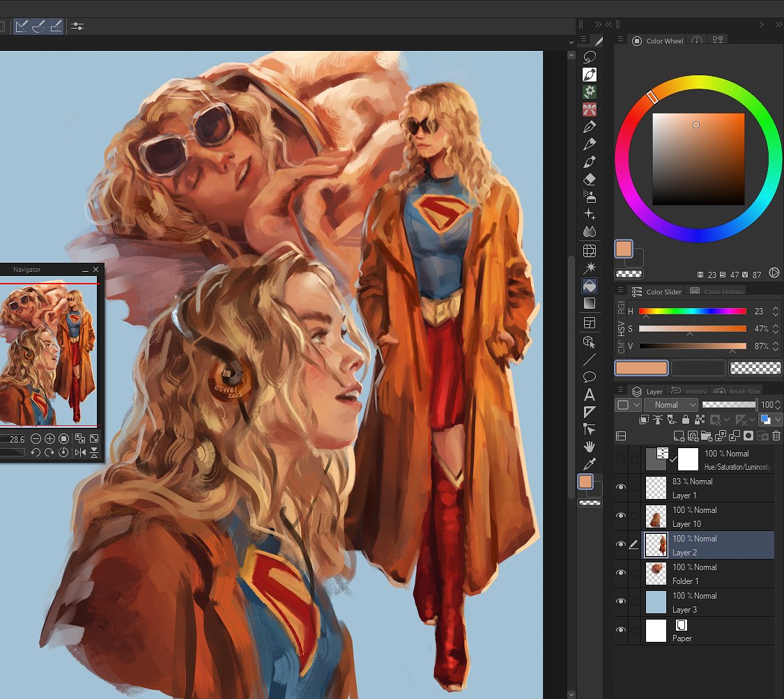
Task: Toggle the reference layer lighthouse icon
Action: (x=658, y=420)
